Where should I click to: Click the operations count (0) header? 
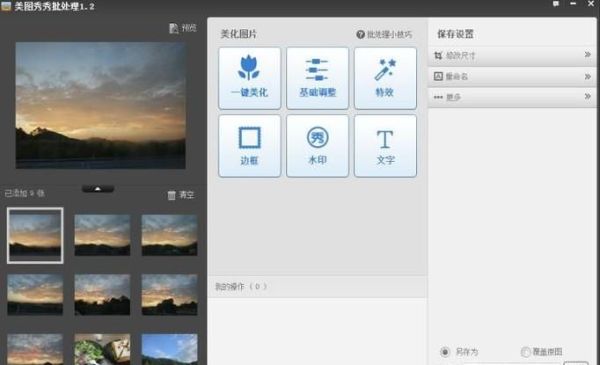click(x=241, y=286)
